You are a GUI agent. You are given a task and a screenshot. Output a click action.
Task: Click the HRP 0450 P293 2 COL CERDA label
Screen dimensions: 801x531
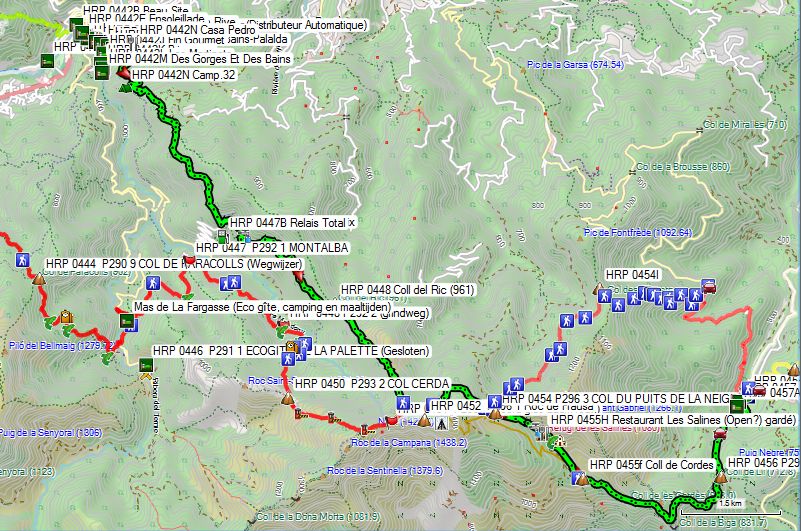click(x=370, y=384)
